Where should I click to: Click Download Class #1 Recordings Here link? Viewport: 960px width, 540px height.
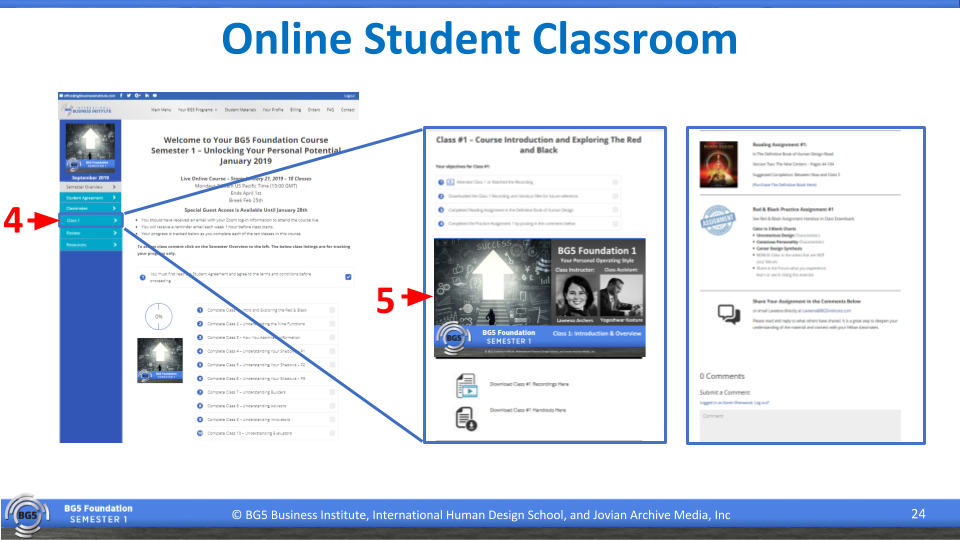(x=529, y=384)
